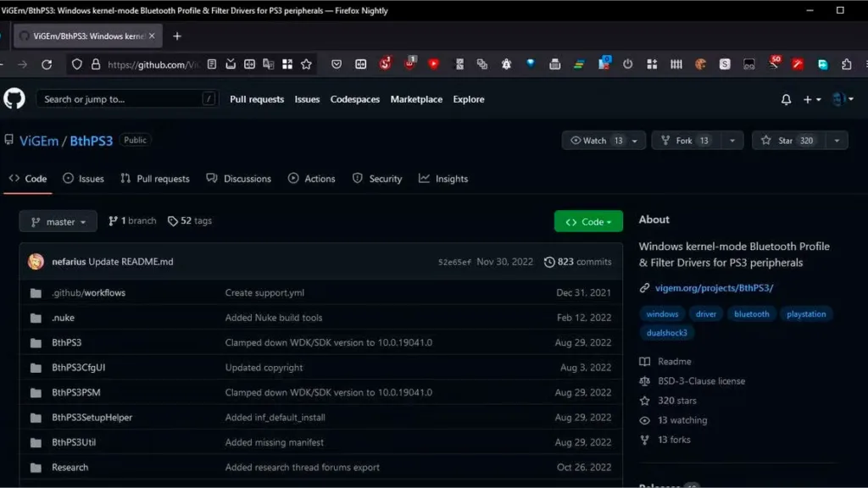Click the red pen extension icon
The image size is (868, 488).
click(798, 64)
